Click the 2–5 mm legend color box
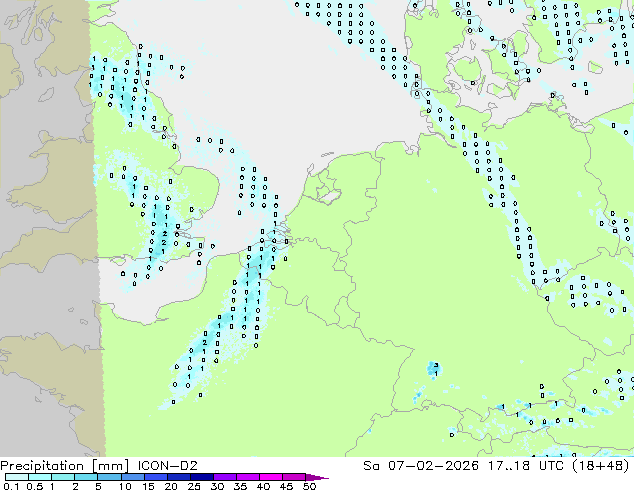The height and width of the screenshot is (490, 634). click(86, 477)
